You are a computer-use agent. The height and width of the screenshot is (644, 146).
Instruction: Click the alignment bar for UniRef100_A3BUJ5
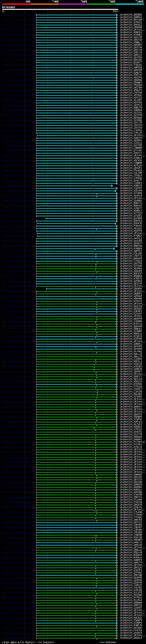[x=74, y=186]
